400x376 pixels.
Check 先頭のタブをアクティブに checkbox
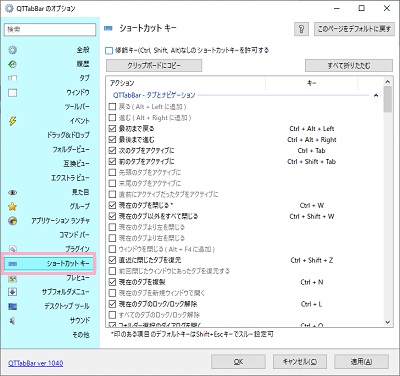pos(112,173)
